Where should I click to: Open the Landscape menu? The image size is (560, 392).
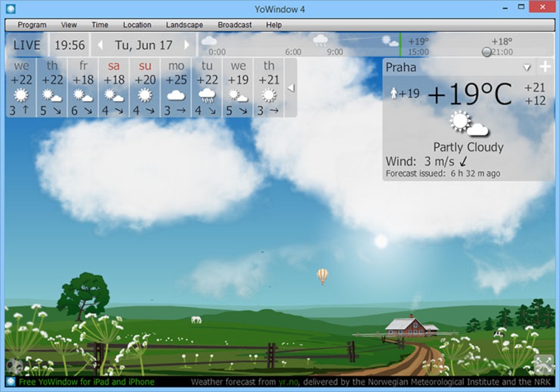point(184,25)
